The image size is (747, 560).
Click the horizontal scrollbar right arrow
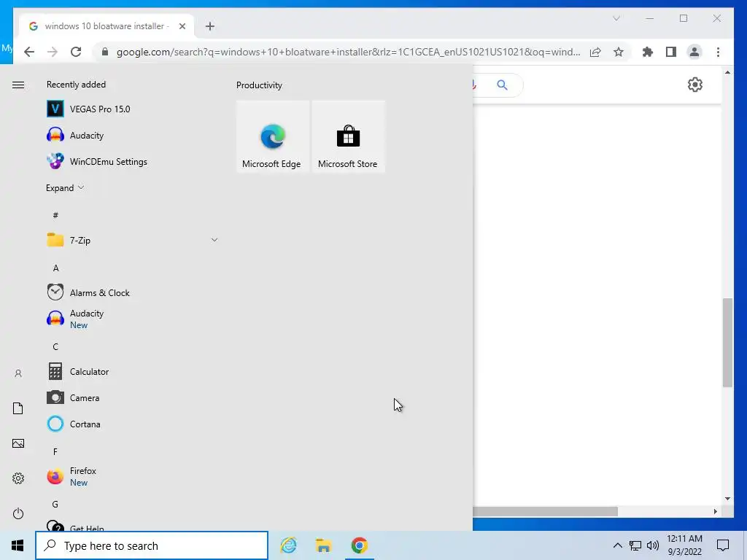tap(715, 511)
